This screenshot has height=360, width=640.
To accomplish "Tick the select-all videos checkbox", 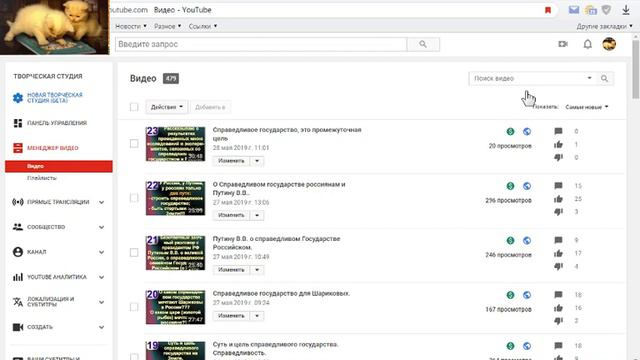I will coord(134,107).
